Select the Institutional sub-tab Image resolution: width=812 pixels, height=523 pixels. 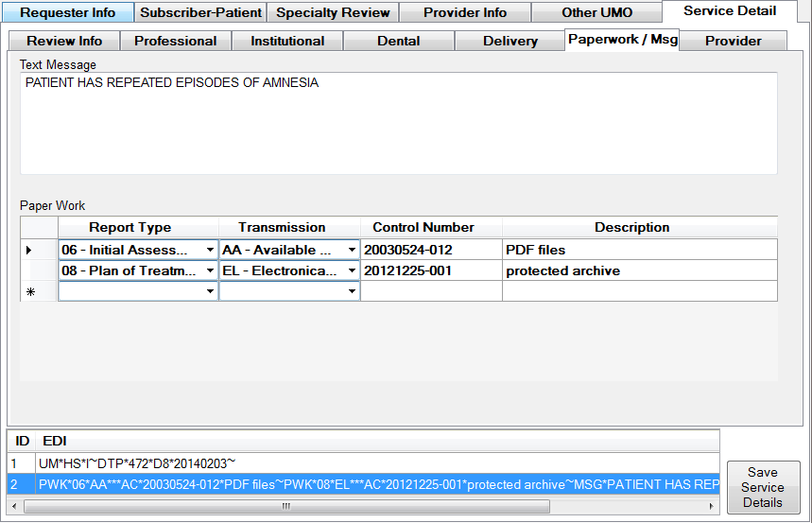[x=287, y=41]
